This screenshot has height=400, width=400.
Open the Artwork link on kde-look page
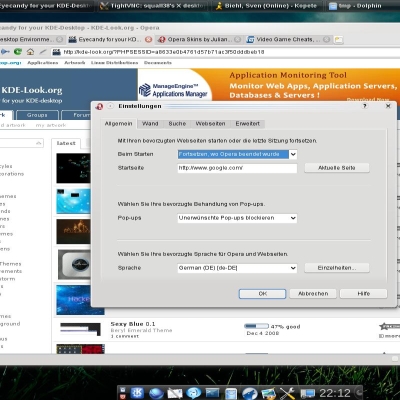tap(75, 63)
